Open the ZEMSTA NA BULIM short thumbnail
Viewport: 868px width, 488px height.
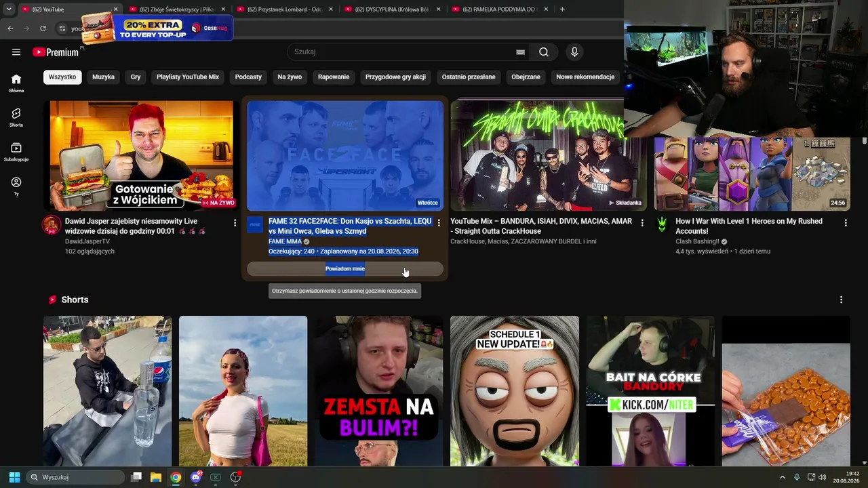tap(379, 391)
